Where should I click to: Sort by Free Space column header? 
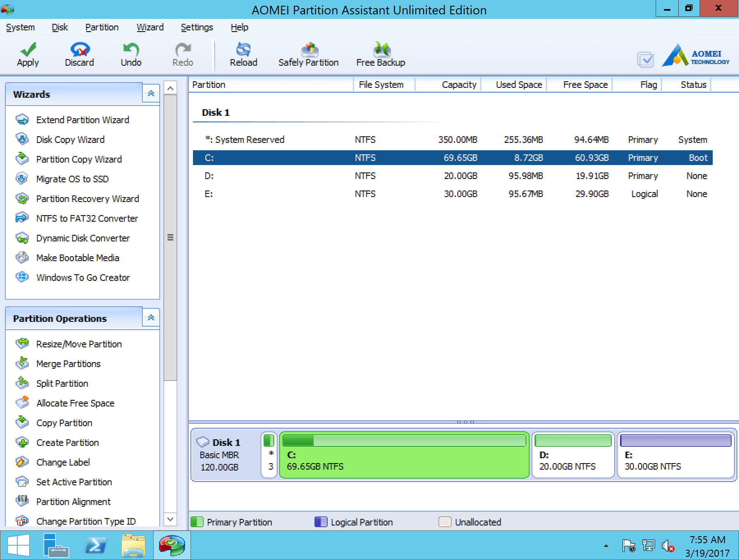tap(579, 85)
